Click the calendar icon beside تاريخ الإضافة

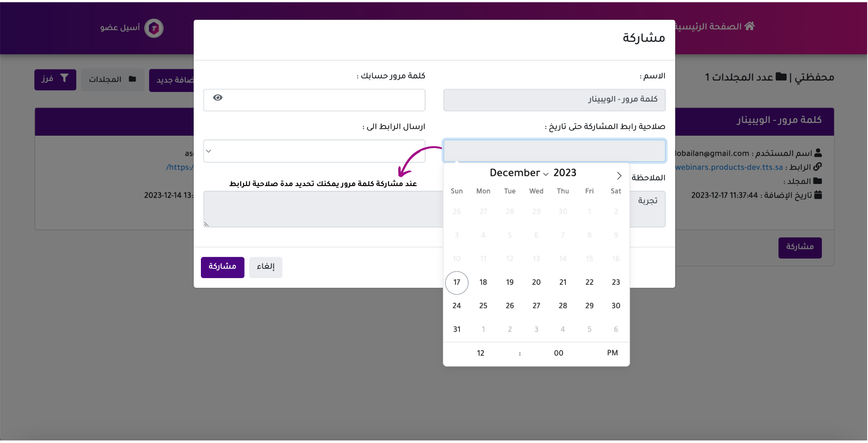(818, 195)
